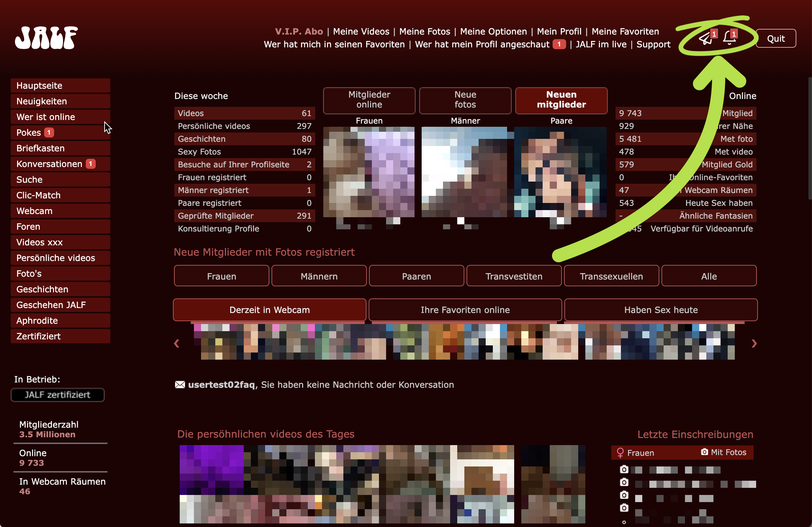Screen dimensions: 812x527
Task: Show Alle new members with photos
Action: click(x=709, y=276)
